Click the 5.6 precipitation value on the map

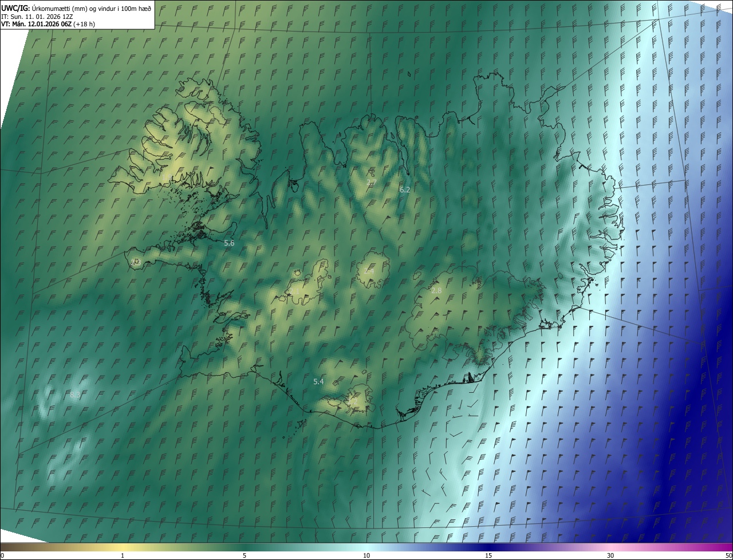point(229,243)
